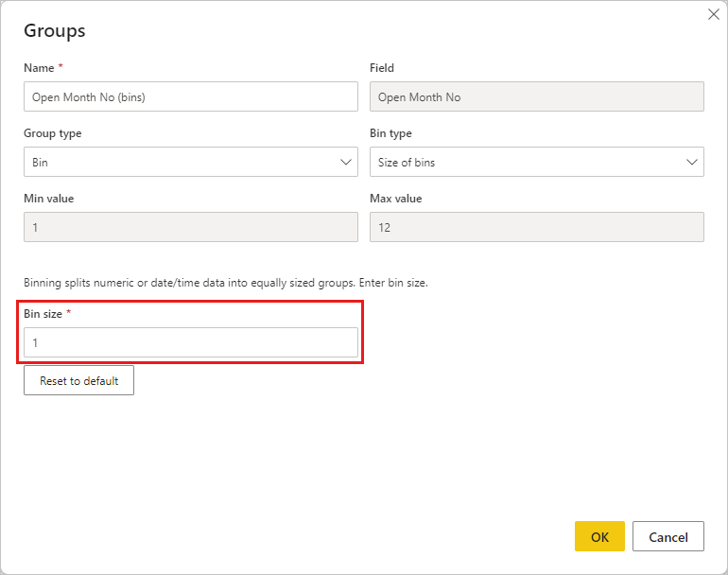Screen dimensions: 728x575
Task: Click the Min value label
Action: coord(48,199)
